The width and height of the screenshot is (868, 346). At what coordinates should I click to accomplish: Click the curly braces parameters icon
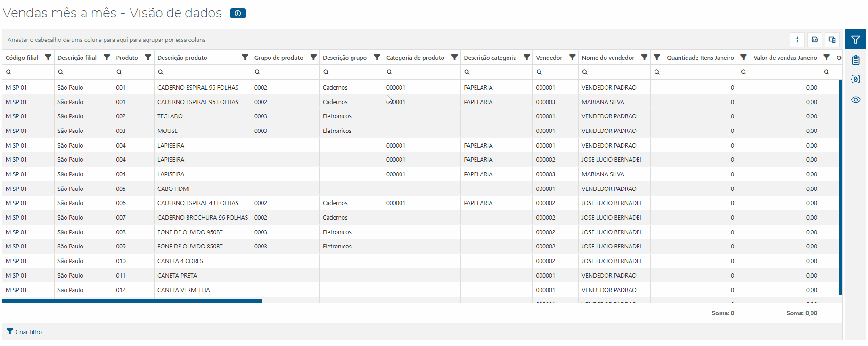pos(855,79)
